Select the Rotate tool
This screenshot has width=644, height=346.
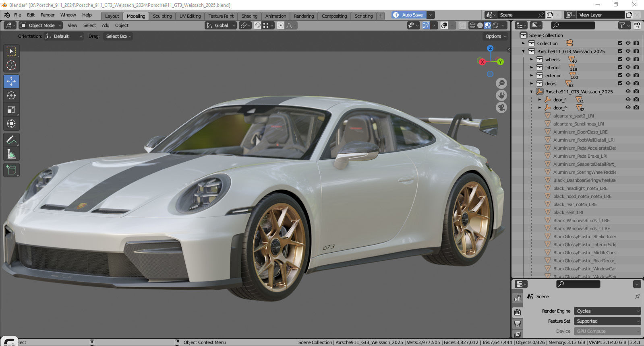click(11, 95)
